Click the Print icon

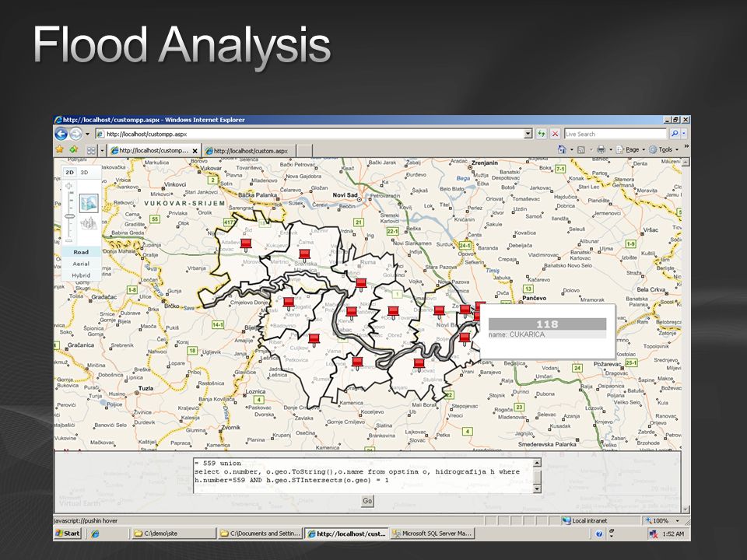(x=601, y=149)
